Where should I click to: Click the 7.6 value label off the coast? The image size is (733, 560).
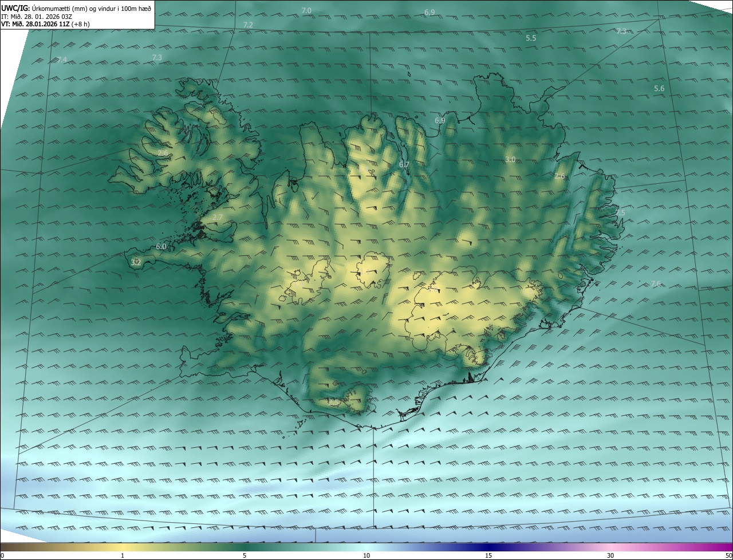656,283
